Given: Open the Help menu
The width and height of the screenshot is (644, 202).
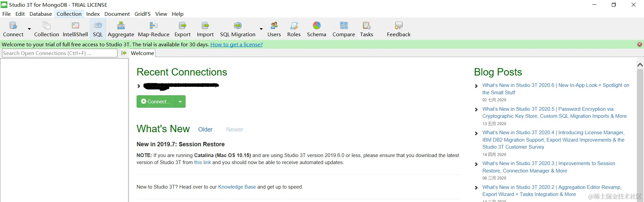Looking at the screenshot, I should [x=178, y=14].
